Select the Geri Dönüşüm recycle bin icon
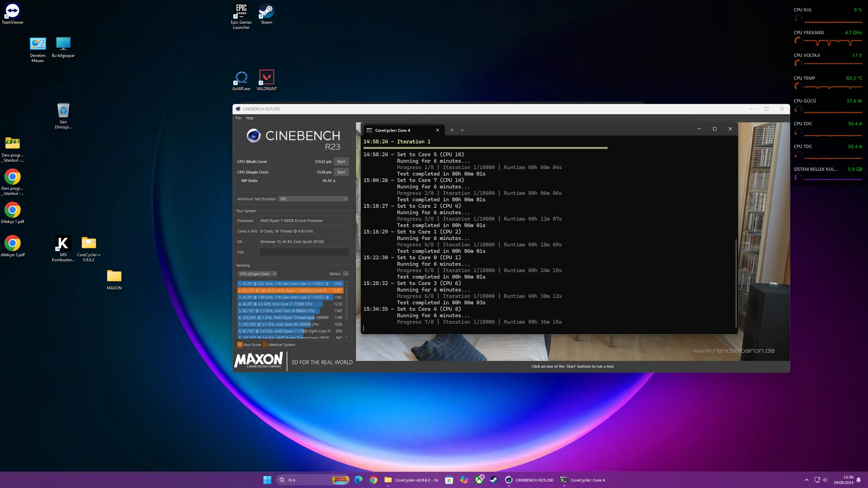Image resolution: width=868 pixels, height=488 pixels. point(63,116)
